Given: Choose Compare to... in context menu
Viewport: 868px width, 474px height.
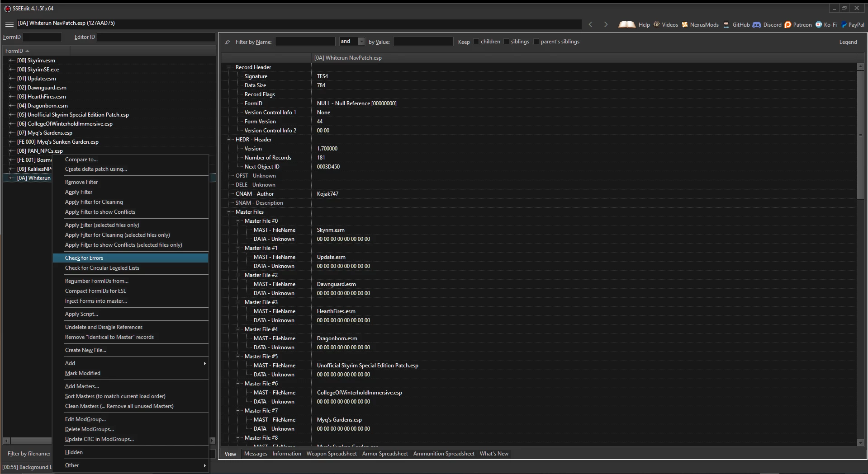Looking at the screenshot, I should coord(130,160).
